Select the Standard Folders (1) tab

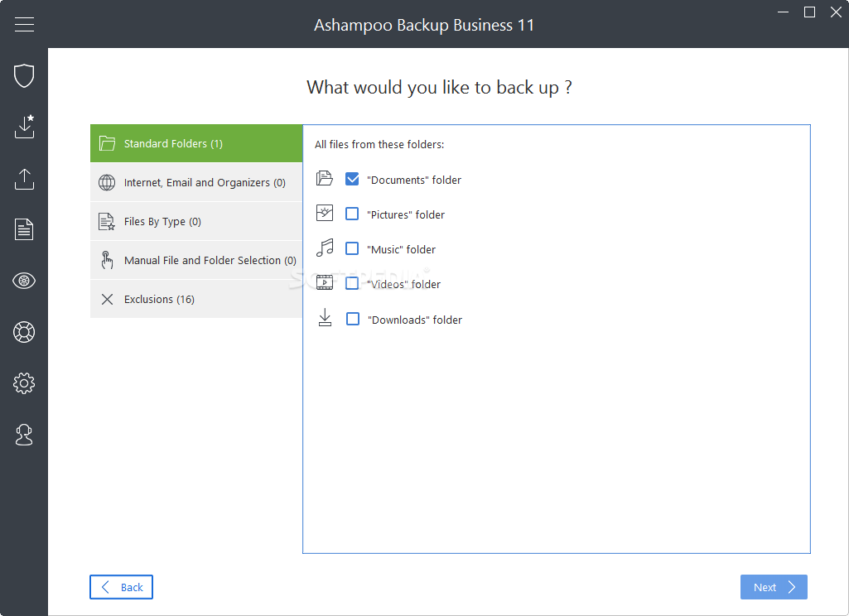pyautogui.click(x=196, y=143)
